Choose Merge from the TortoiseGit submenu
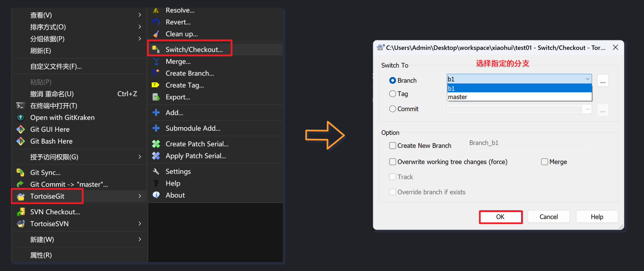The image size is (644, 271). [178, 62]
